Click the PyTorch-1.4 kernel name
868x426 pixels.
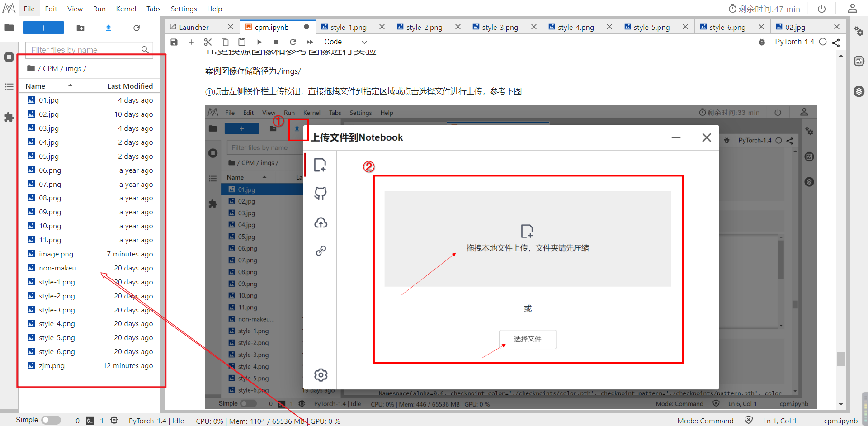(x=794, y=42)
